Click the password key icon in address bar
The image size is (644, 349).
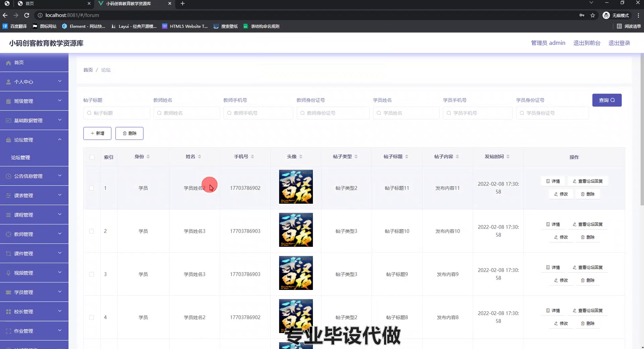[582, 15]
